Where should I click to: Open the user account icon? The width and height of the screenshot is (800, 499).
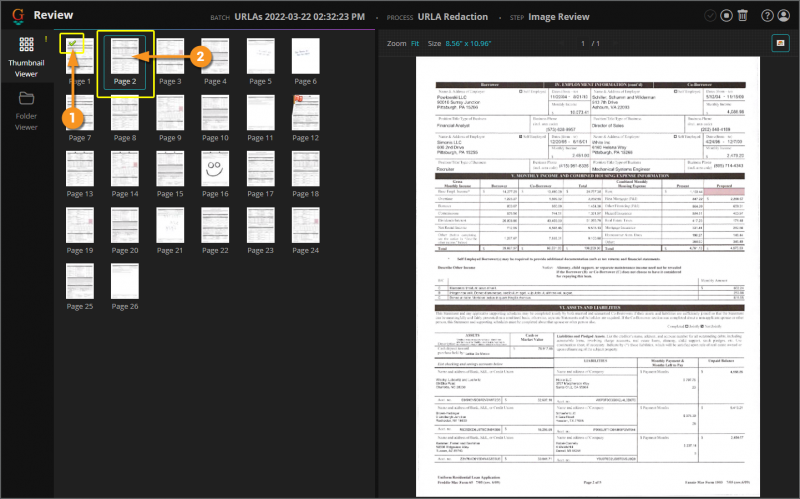tap(783, 16)
